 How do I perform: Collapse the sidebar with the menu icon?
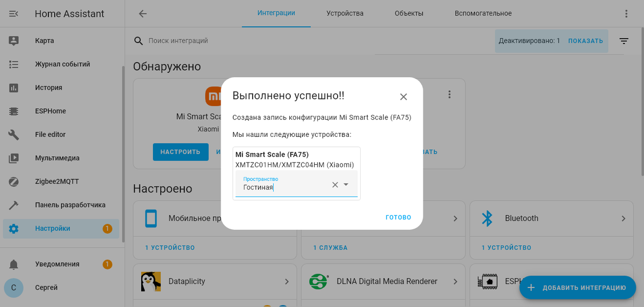[14, 14]
